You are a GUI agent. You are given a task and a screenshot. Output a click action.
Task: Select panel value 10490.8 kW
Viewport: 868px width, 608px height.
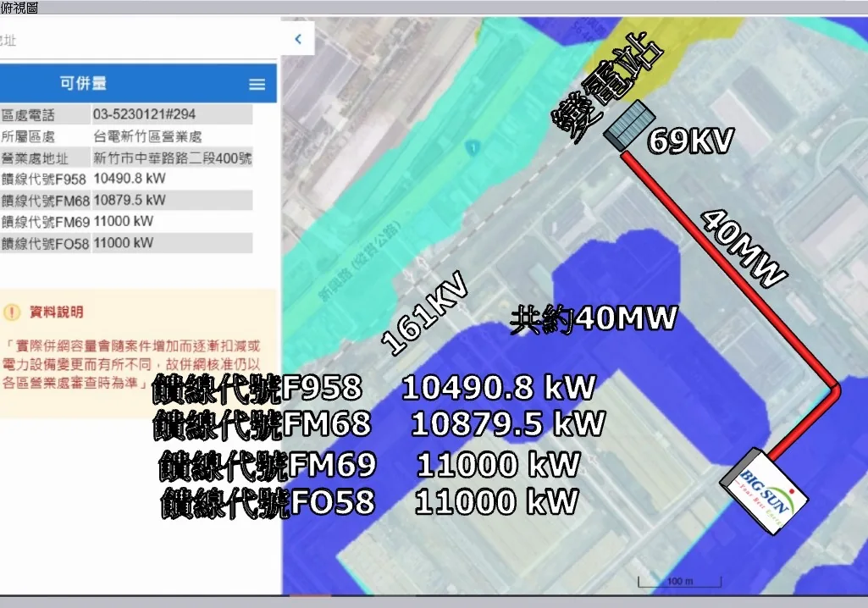pyautogui.click(x=130, y=179)
